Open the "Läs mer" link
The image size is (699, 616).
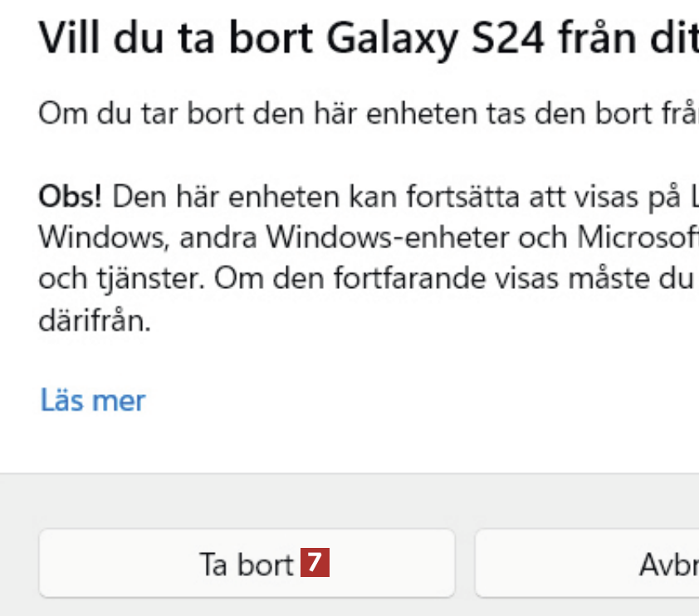(x=93, y=400)
